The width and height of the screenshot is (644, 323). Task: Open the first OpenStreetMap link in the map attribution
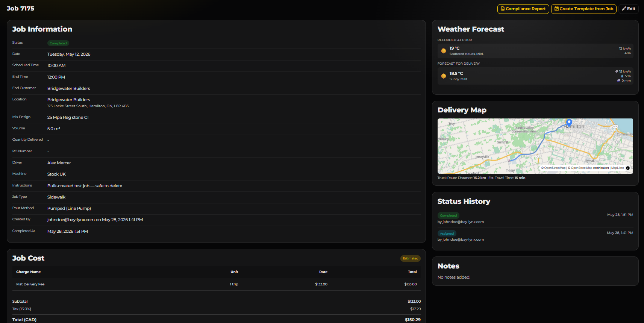[x=555, y=168]
